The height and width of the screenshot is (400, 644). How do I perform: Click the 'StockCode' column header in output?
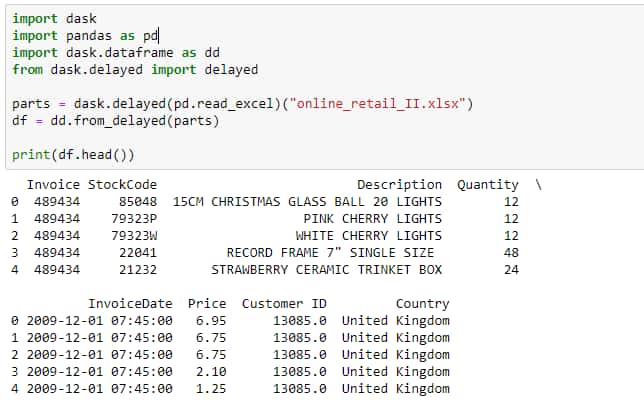(x=122, y=185)
